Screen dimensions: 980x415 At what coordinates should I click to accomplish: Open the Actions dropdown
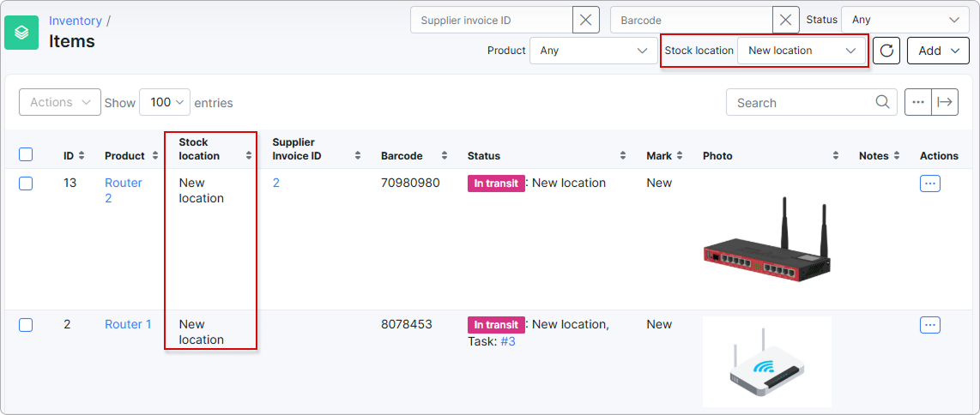(x=60, y=102)
